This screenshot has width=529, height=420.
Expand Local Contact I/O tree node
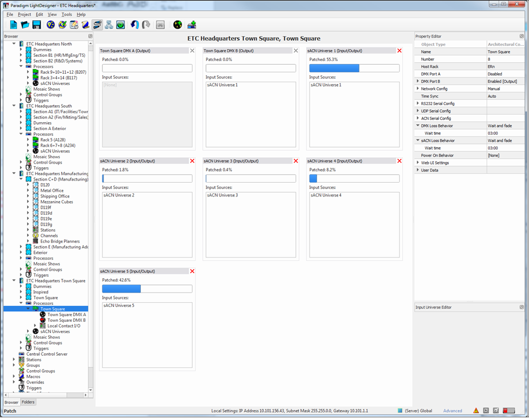(x=35, y=325)
